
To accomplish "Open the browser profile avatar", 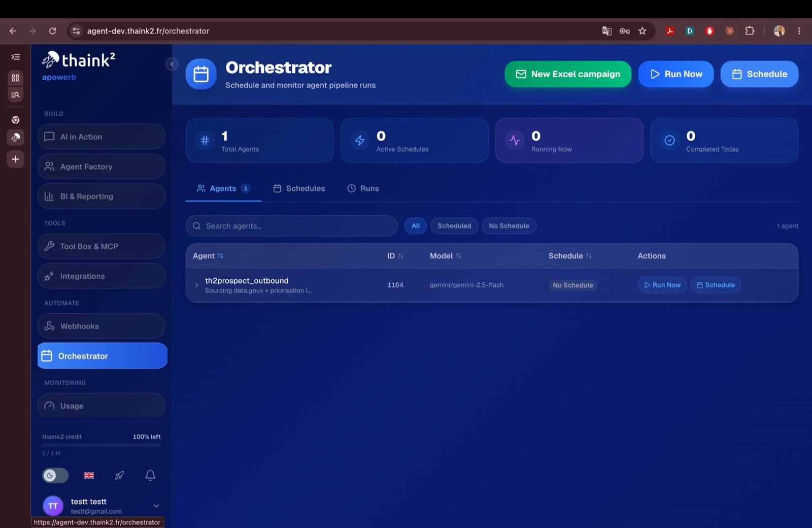I will click(779, 31).
